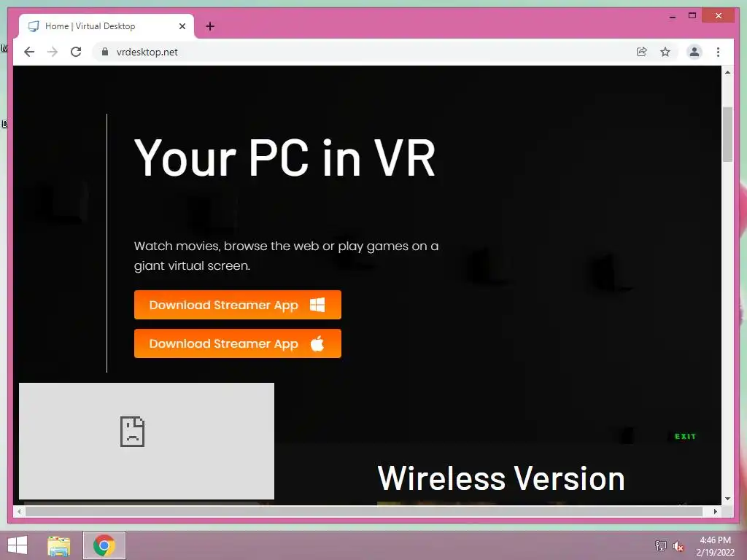Click the horizontal scrollbar thumb
The height and width of the screenshot is (560, 747).
tap(364, 511)
